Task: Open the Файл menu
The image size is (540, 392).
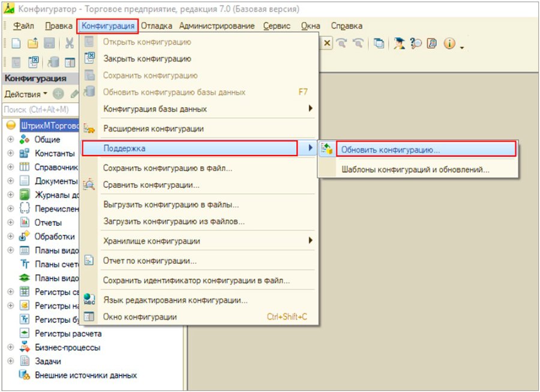Action: coord(23,26)
